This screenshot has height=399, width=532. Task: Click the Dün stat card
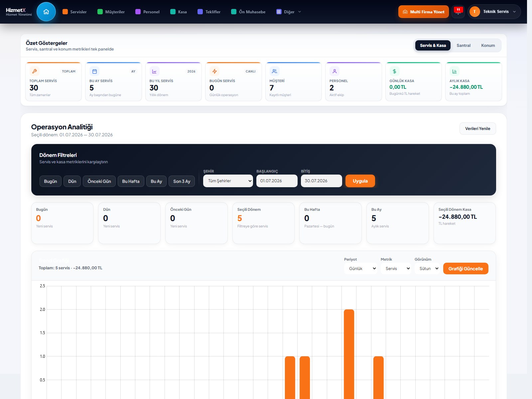(129, 223)
